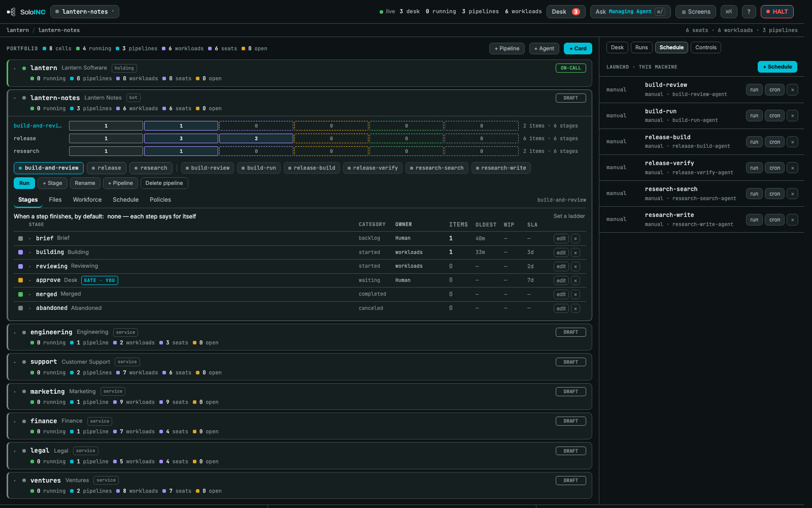
Task: Click the red HALT button
Action: pos(777,12)
